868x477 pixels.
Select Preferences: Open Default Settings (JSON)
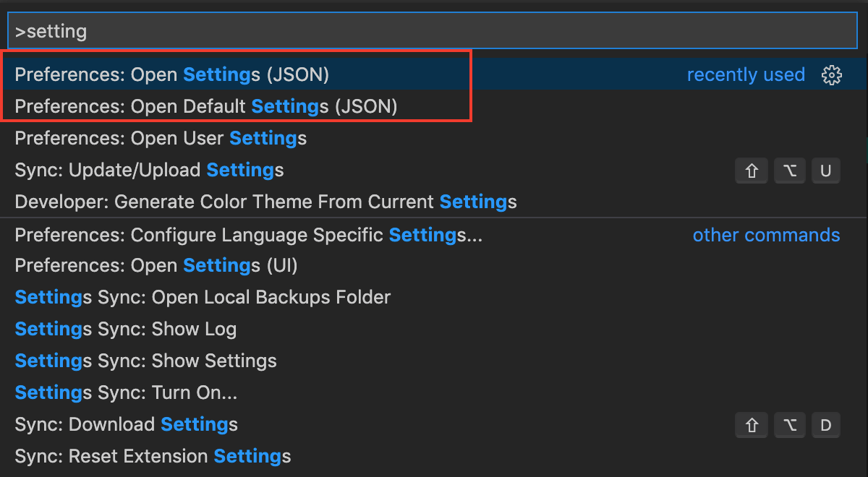[x=434, y=106]
